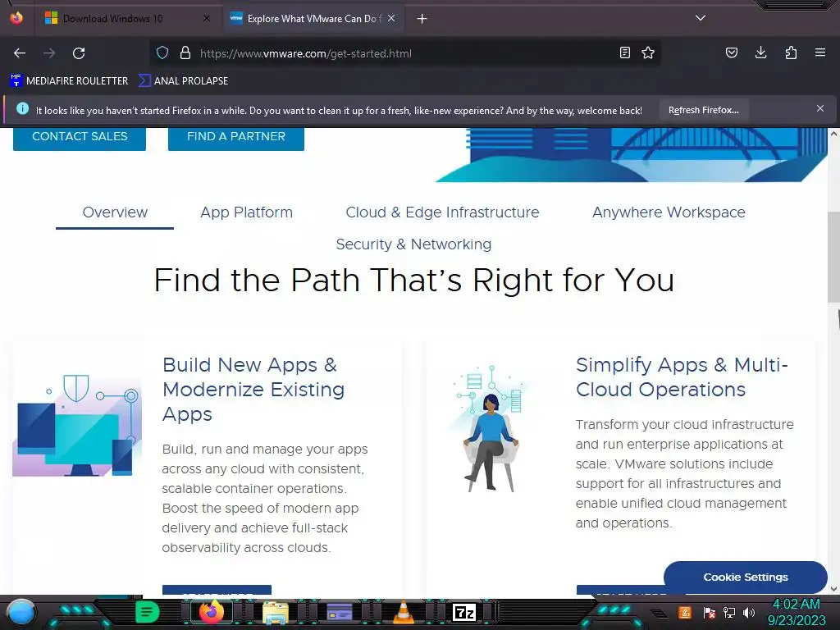Click the taskbar clock showing 4:02 AM

[797, 612]
